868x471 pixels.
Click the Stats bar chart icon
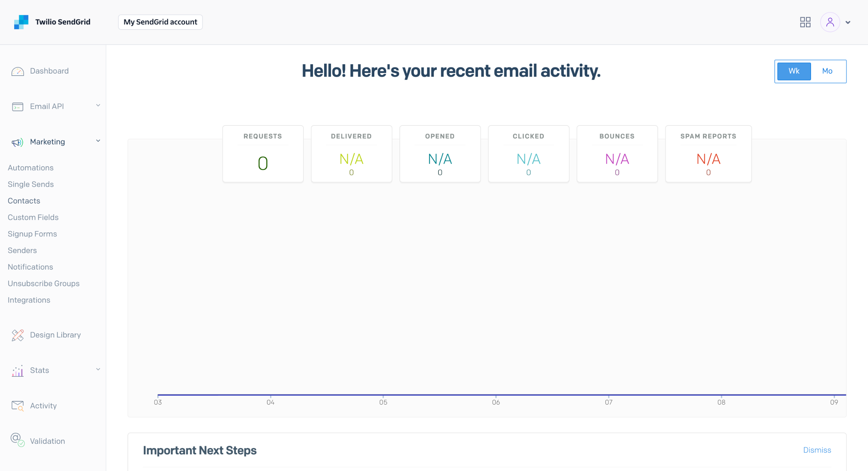point(18,371)
